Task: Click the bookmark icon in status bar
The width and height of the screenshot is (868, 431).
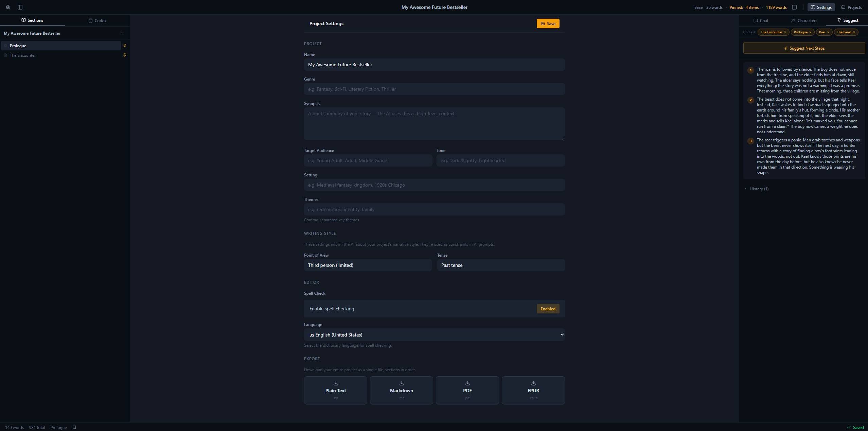Action: pos(74,427)
